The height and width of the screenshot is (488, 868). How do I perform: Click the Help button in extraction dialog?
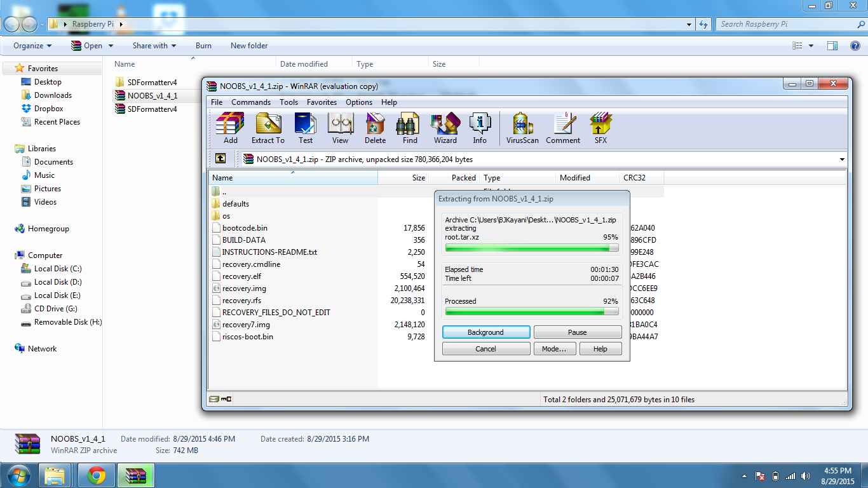click(x=600, y=349)
